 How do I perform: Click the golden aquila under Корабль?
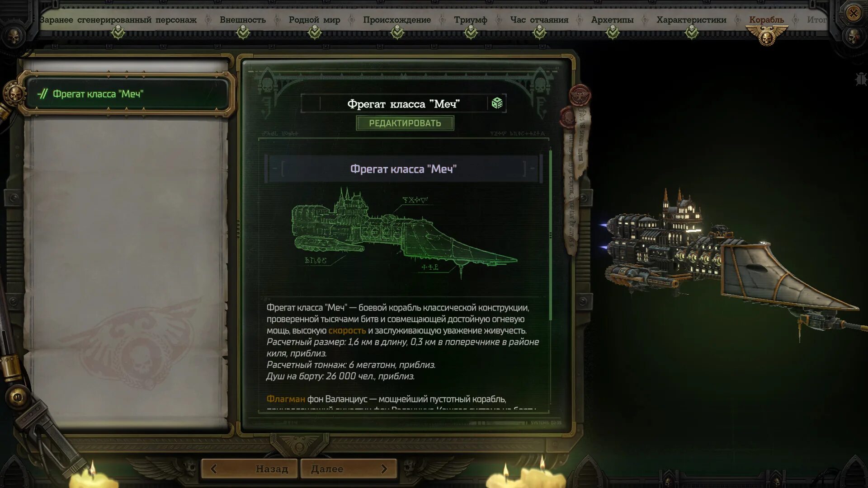pyautogui.click(x=767, y=36)
